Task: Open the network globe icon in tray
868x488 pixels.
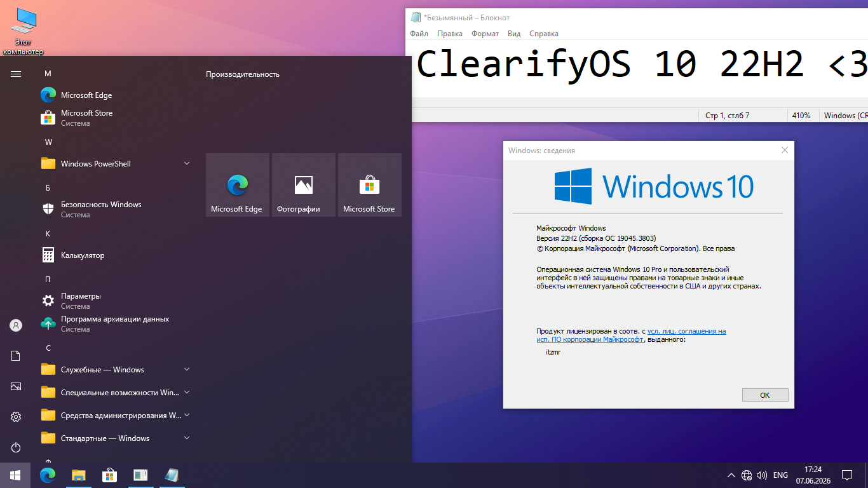Action: [x=747, y=475]
